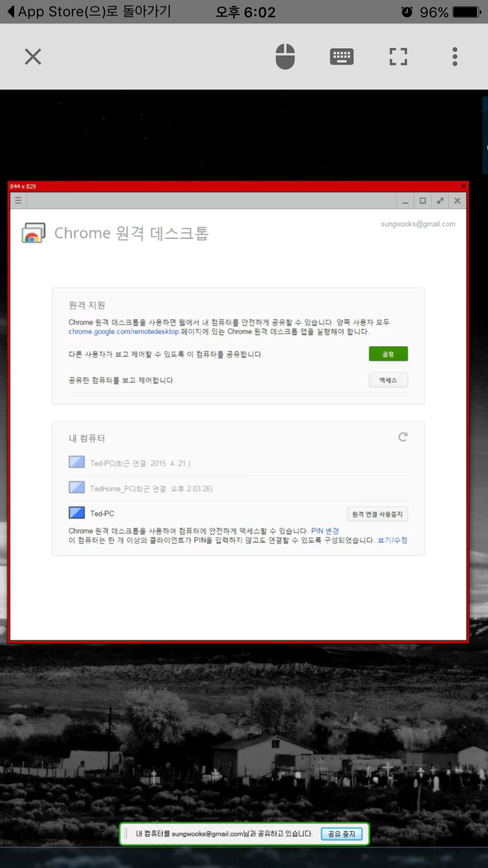Open the three-dot overflow menu
Screen dimensions: 488x868
455,57
